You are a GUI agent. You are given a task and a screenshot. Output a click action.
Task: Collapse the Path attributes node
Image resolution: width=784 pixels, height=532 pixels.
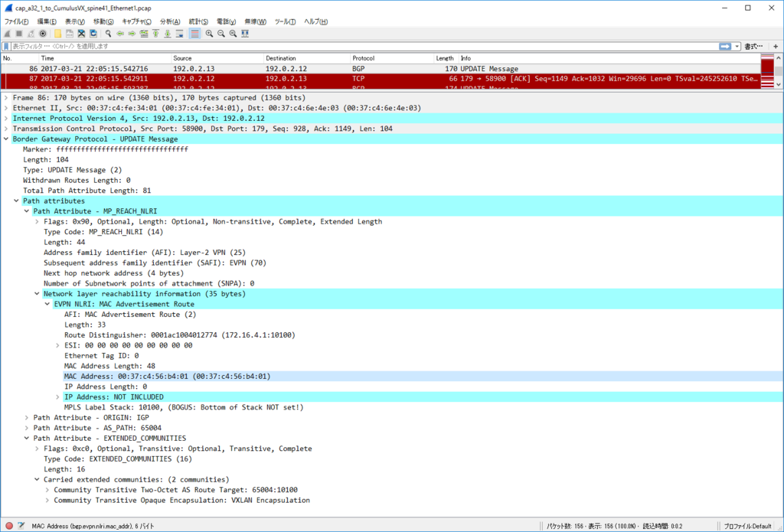click(x=17, y=201)
